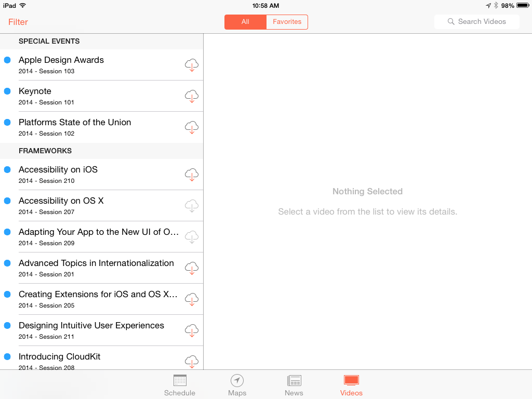Tap the 10:58 AM clock
Screen dimensions: 532x399
(x=265, y=5)
